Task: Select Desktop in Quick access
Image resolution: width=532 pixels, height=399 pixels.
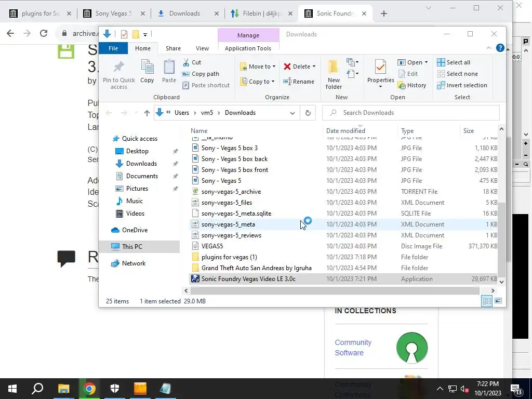Action: point(137,151)
